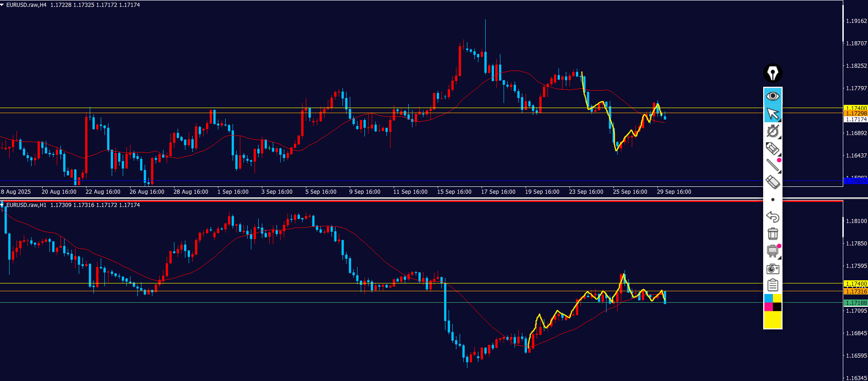Viewport: 868px width, 381px height.
Task: Click the brush size dot
Action: tap(773, 200)
